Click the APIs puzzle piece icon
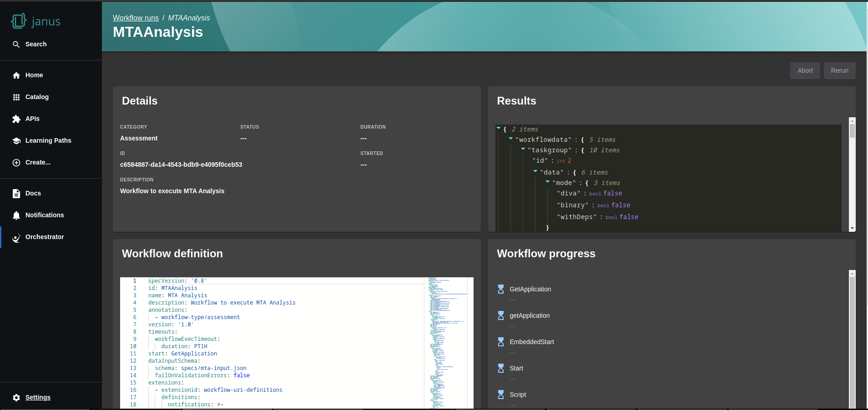Image resolution: width=868 pixels, height=410 pixels. point(16,119)
